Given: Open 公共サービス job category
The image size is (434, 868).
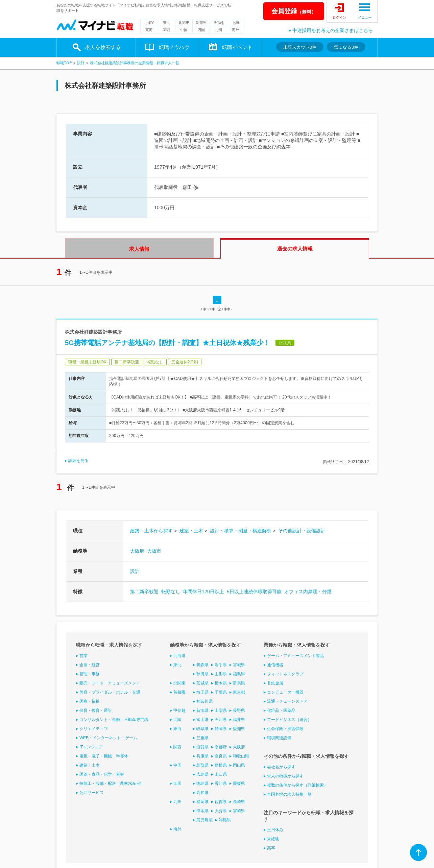Looking at the screenshot, I should 90,793.
